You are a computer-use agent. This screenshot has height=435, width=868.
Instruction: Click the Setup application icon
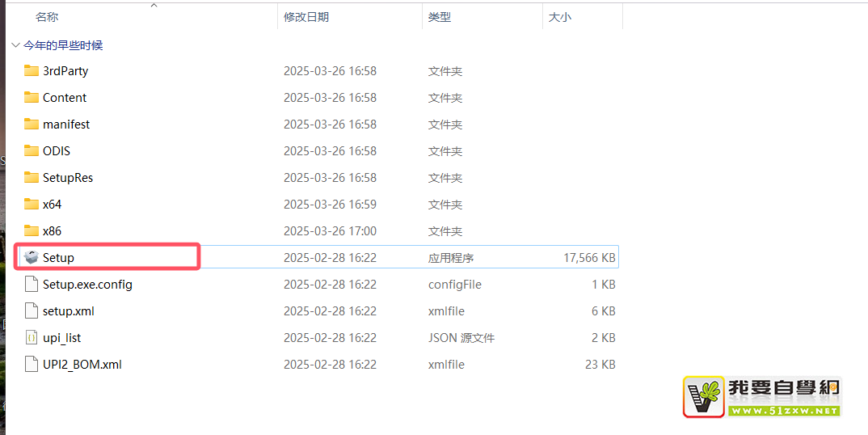[32, 257]
